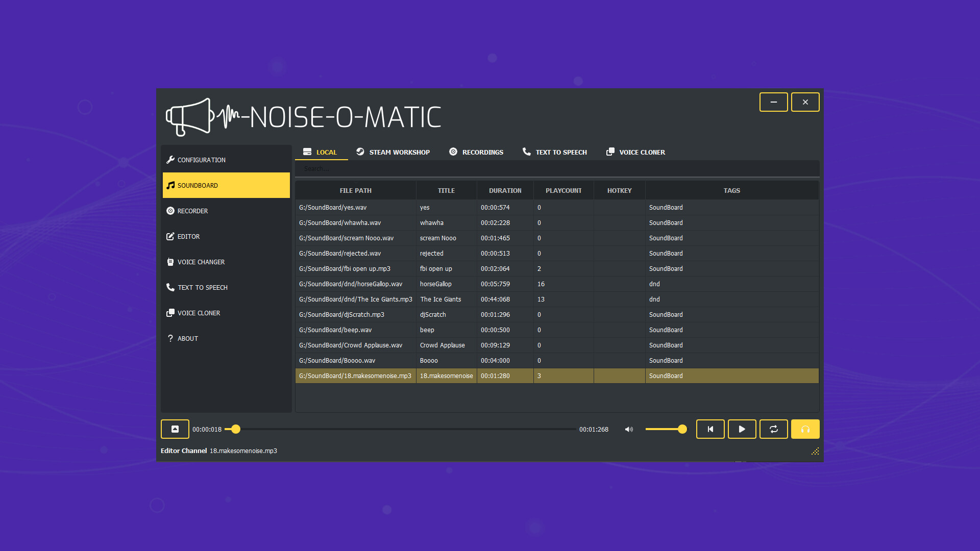Screen dimensions: 980x551
Task: Open the Voice Changer tool icon
Action: [x=170, y=262]
